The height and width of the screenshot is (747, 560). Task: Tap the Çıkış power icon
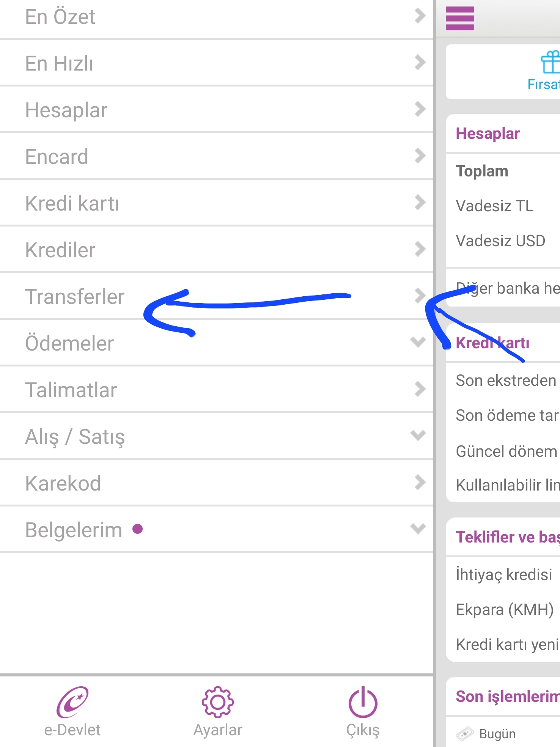click(363, 702)
